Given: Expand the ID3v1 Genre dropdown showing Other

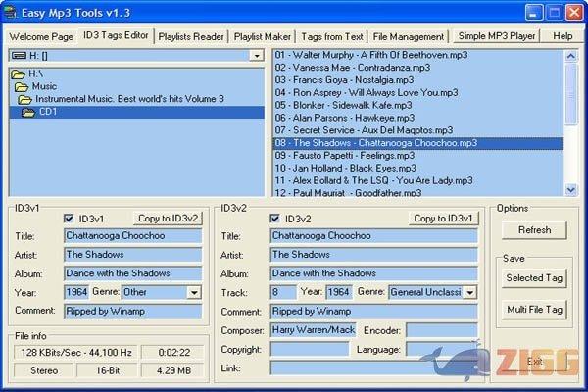Looking at the screenshot, I should coord(194,292).
